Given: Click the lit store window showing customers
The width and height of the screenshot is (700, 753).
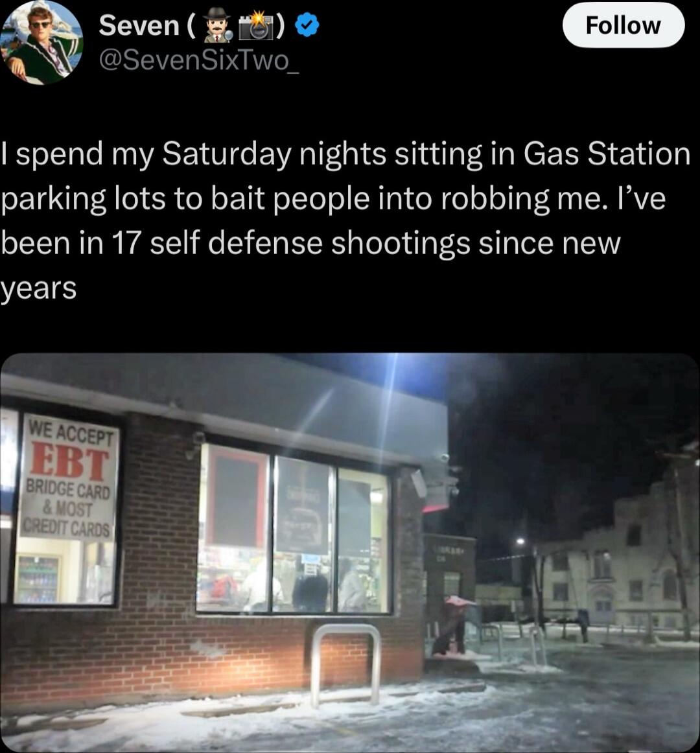Looking at the screenshot, I should (x=294, y=529).
